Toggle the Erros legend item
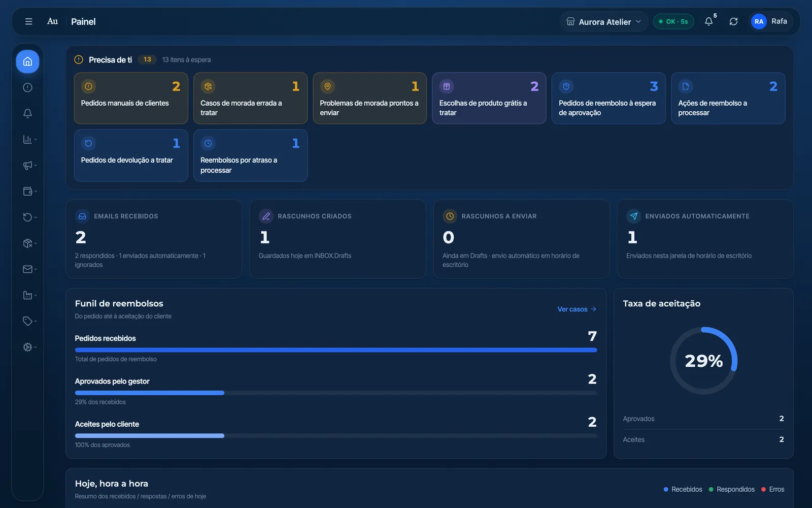Image resolution: width=812 pixels, height=508 pixels. pos(772,489)
